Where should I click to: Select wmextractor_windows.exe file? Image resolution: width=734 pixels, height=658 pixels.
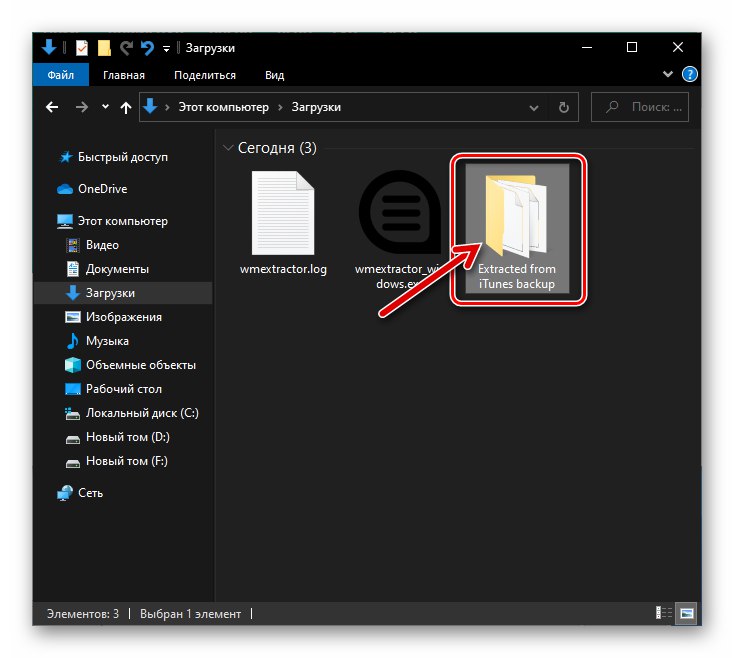pos(400,229)
